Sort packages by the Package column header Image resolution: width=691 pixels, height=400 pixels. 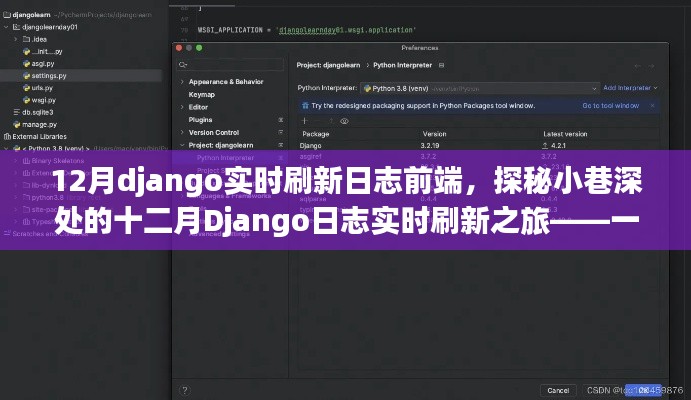[x=316, y=134]
